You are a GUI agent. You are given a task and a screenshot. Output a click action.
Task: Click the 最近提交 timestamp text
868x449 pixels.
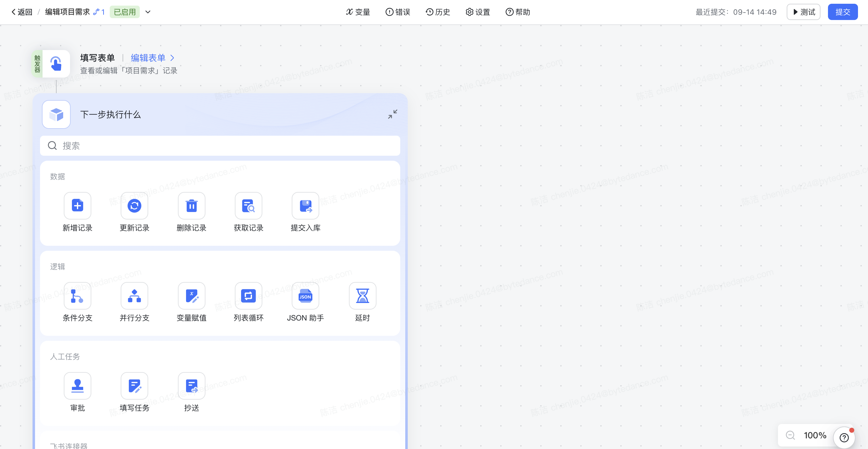point(736,12)
